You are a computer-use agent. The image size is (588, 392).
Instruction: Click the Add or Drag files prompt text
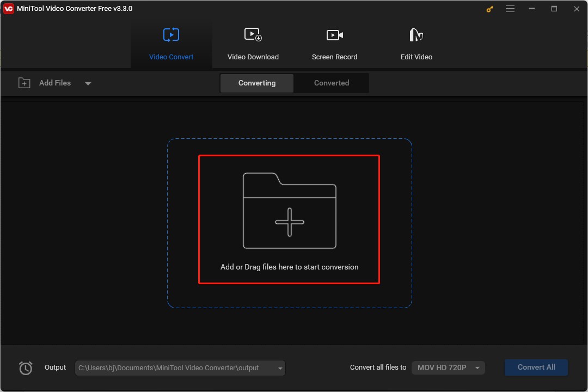point(289,267)
